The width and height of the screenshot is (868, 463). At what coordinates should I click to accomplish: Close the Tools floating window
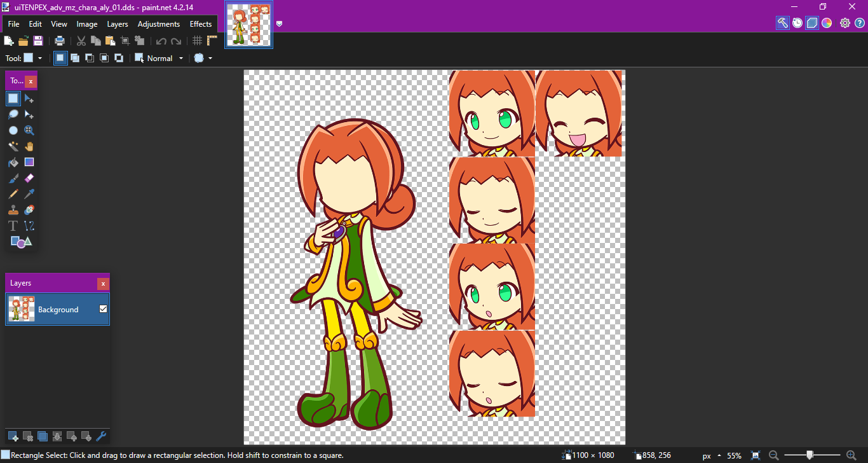pos(31,81)
